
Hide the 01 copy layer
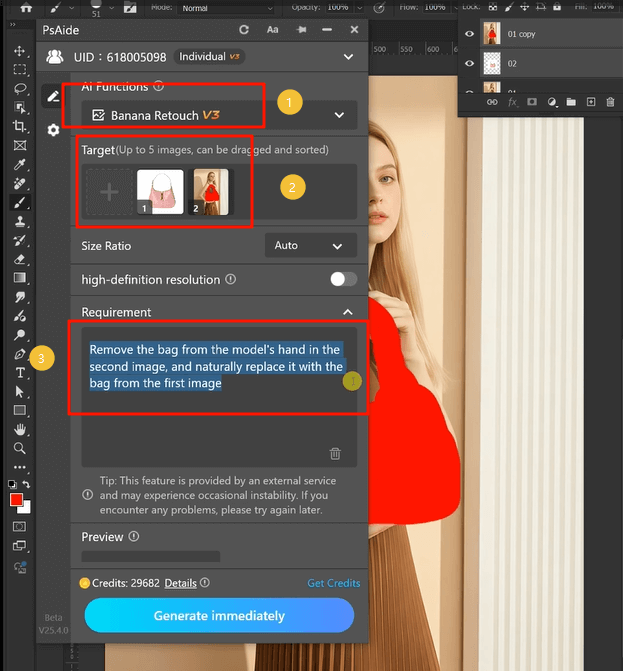pyautogui.click(x=470, y=34)
